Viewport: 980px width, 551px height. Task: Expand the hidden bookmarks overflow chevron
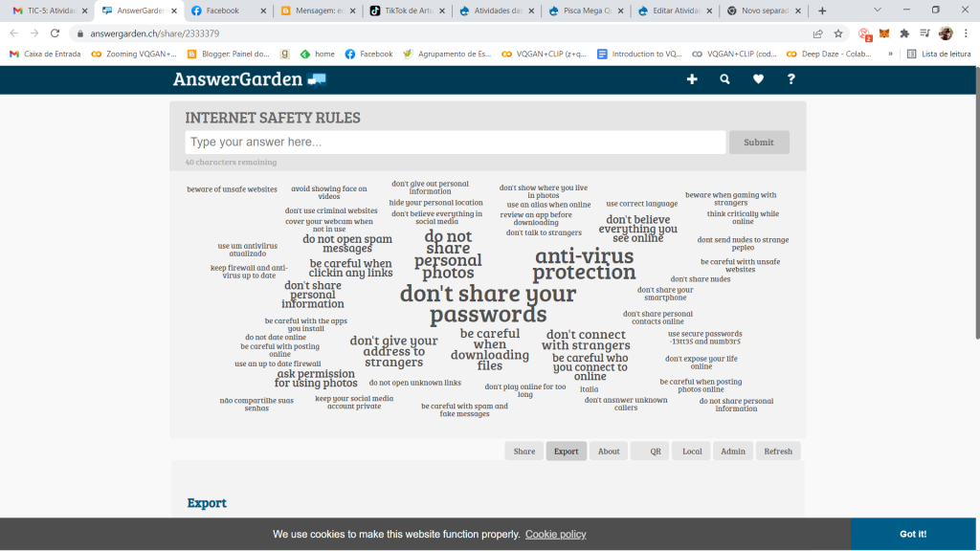[891, 55]
